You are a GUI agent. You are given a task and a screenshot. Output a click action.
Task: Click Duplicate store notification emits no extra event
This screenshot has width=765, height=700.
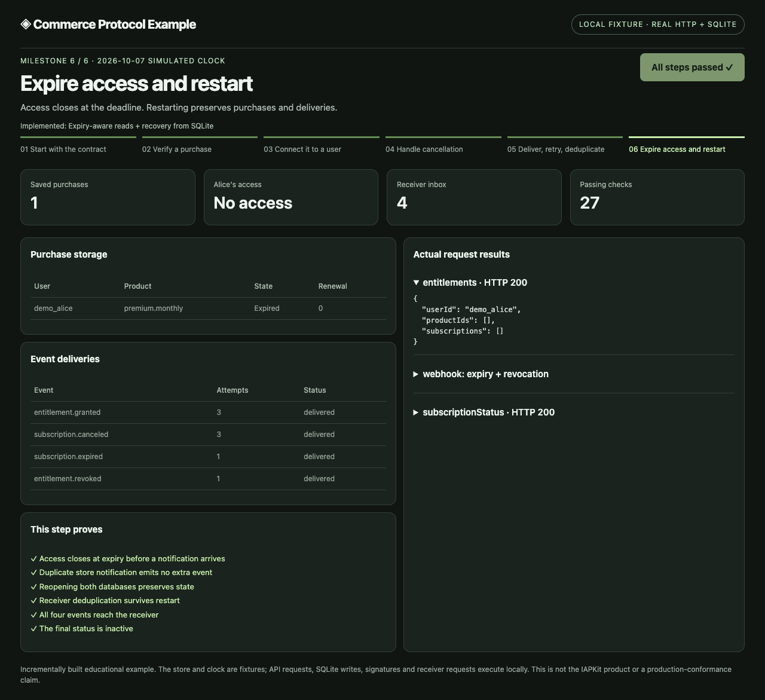click(x=121, y=572)
